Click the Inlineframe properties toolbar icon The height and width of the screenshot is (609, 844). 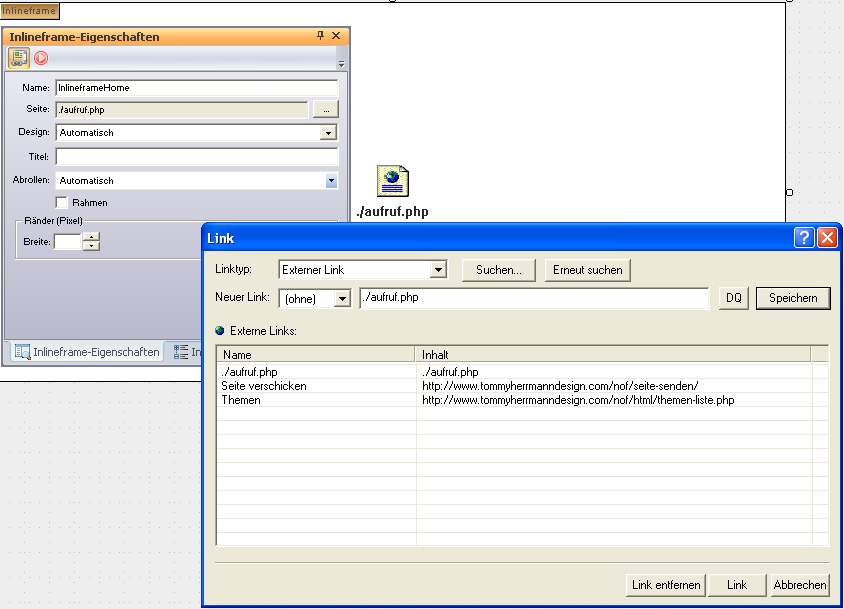click(19, 58)
